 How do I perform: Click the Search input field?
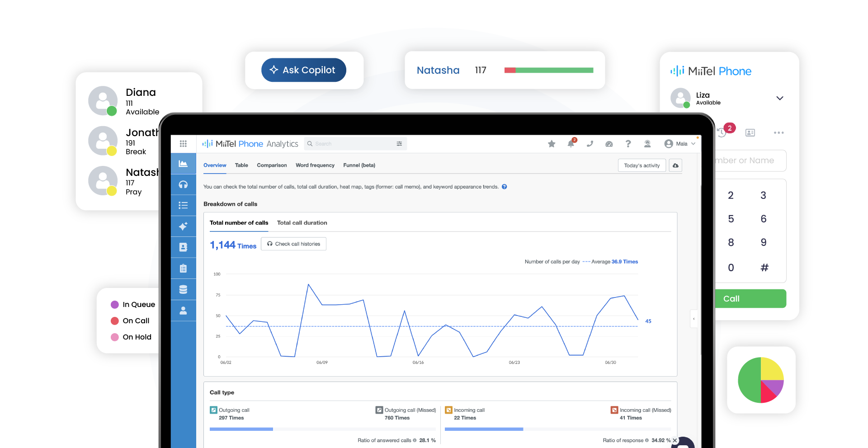point(355,144)
